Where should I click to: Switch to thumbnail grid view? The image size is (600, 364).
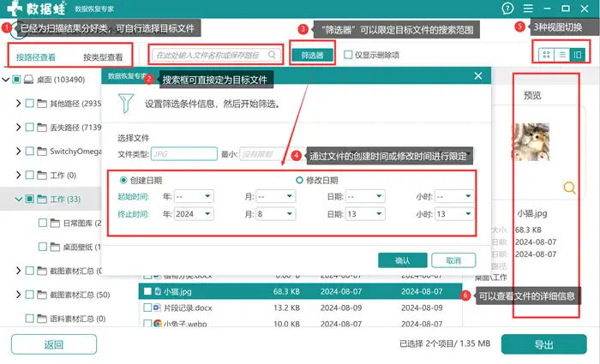[x=546, y=55]
